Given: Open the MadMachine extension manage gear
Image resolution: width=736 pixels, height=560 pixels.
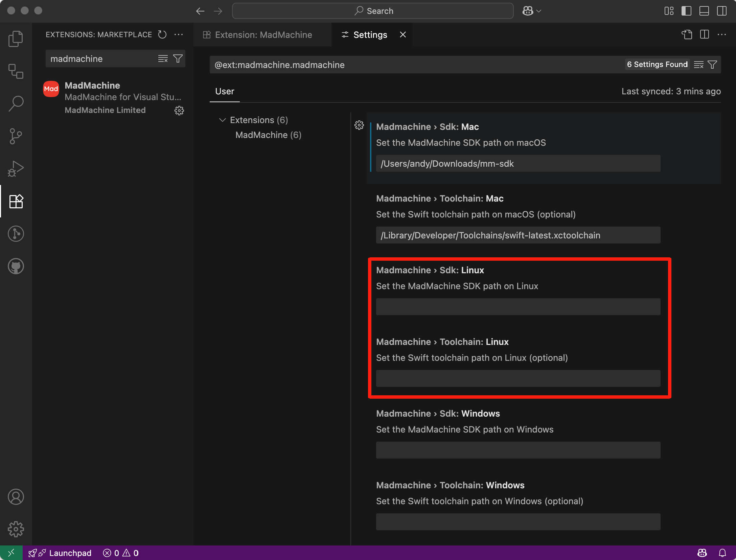Looking at the screenshot, I should click(x=179, y=111).
